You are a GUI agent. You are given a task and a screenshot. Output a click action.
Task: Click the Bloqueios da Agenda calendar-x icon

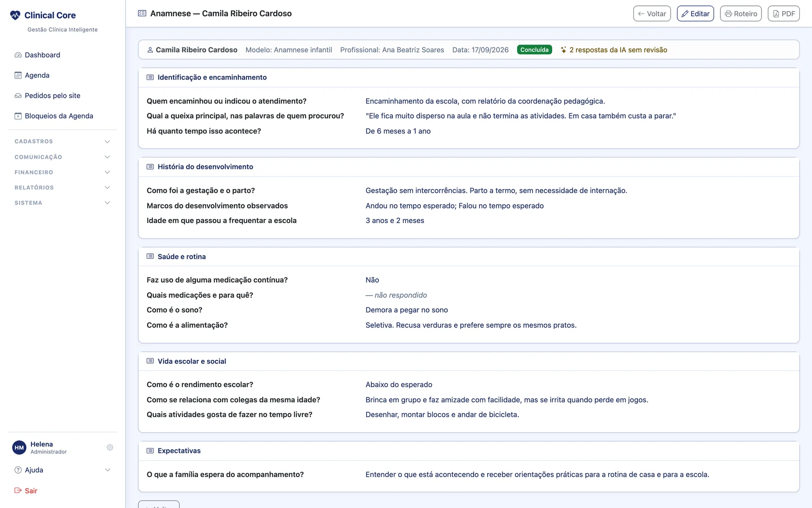point(18,116)
